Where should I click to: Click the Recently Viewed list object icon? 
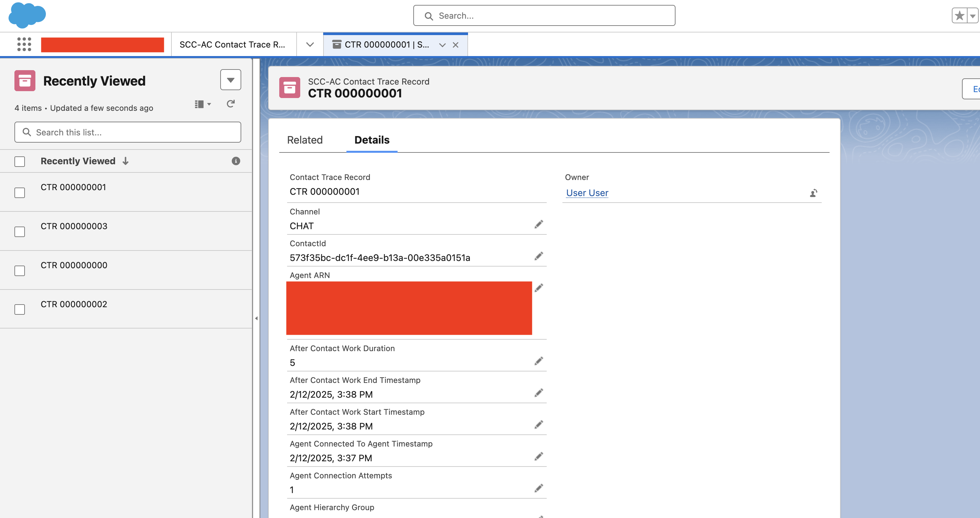(x=25, y=80)
